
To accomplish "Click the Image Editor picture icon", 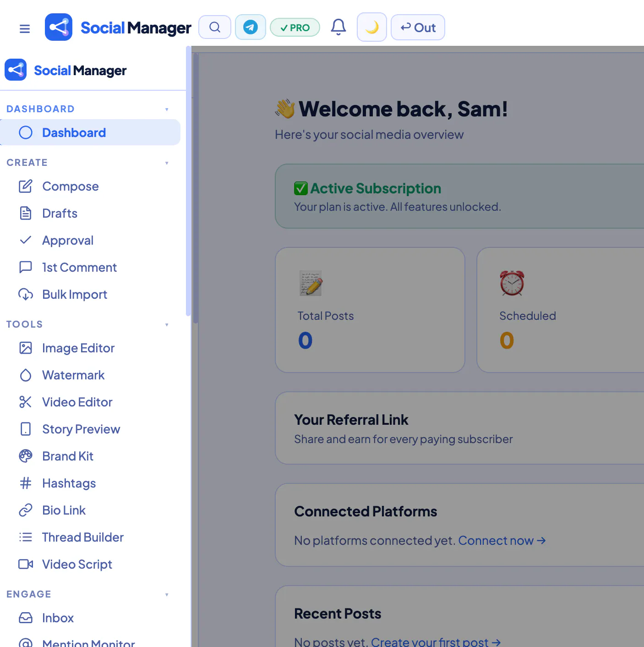I will tap(26, 348).
